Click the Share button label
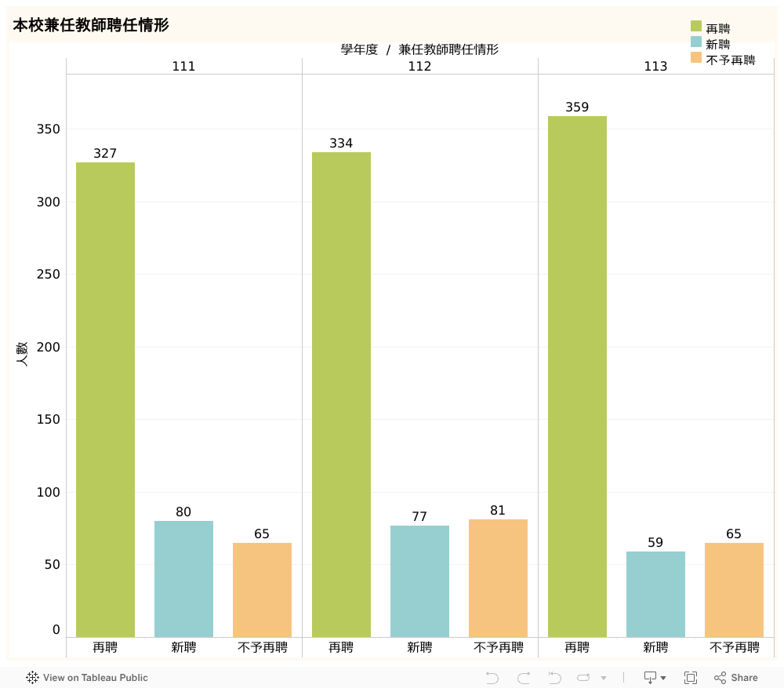The image size is (784, 688). [744, 678]
